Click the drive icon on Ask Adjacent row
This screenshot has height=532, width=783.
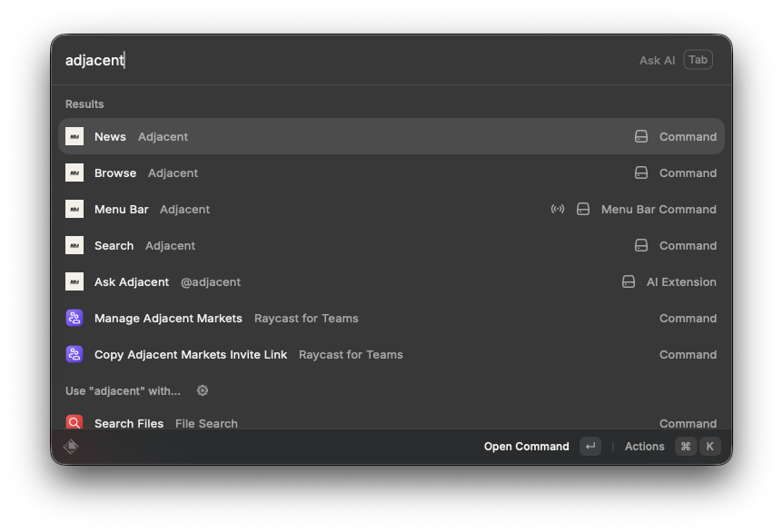(629, 282)
